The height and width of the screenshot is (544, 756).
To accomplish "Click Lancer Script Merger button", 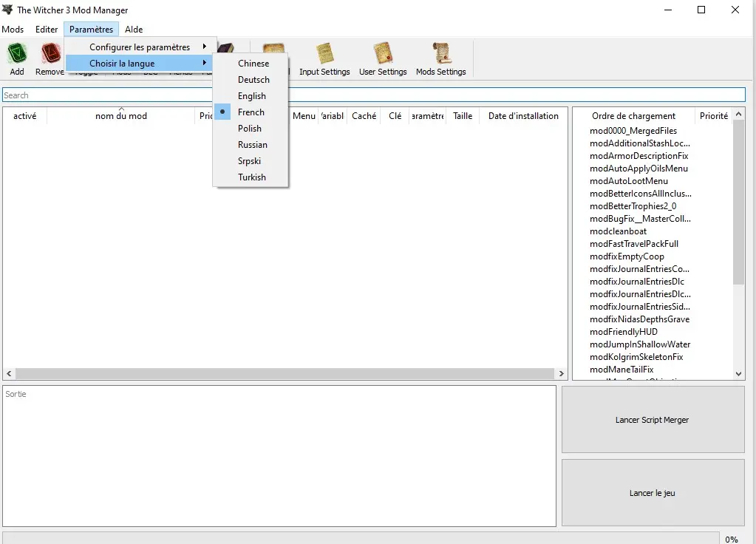I will tap(653, 420).
